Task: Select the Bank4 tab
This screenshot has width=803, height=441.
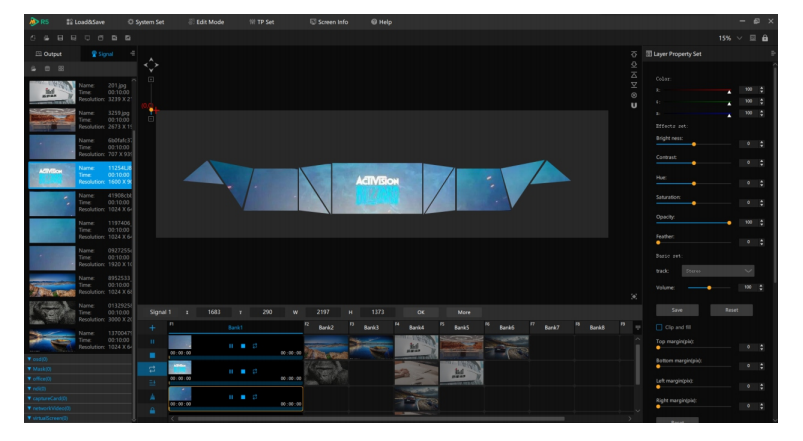Action: (416, 327)
